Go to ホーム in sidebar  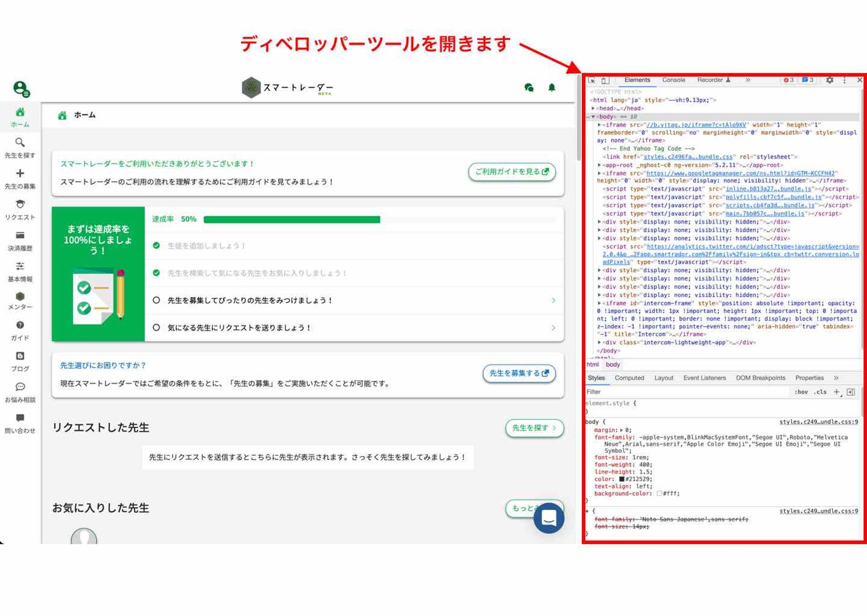pyautogui.click(x=20, y=117)
